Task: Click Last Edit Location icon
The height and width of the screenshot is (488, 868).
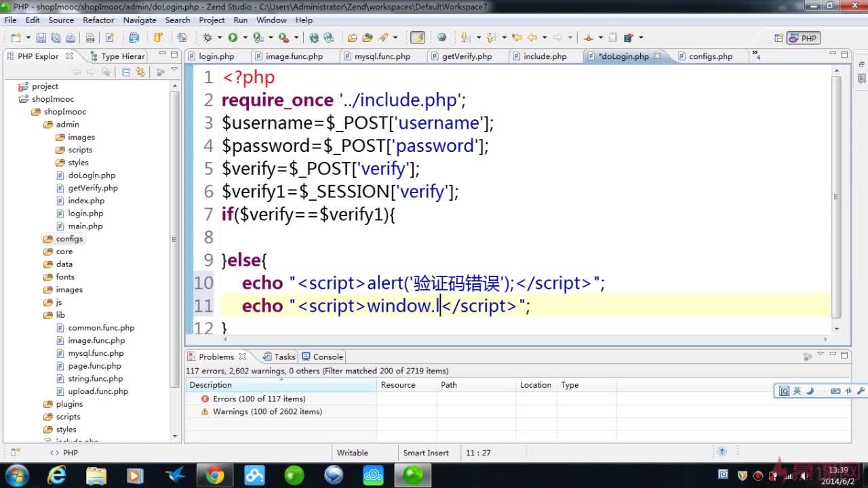Action: click(517, 38)
